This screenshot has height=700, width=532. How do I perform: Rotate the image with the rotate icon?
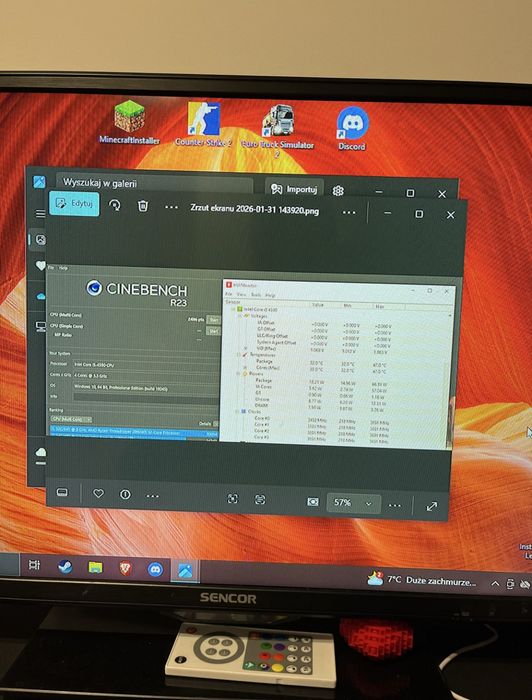tap(115, 205)
